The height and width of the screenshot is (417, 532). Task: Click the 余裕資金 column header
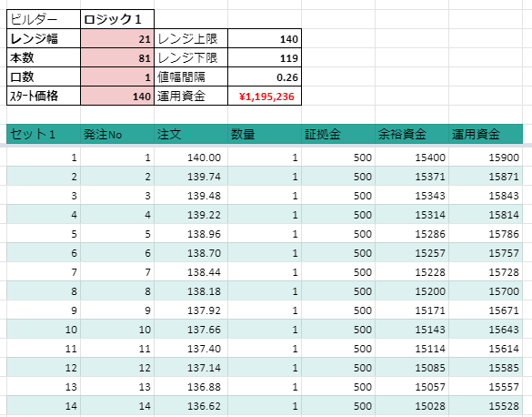(x=412, y=134)
